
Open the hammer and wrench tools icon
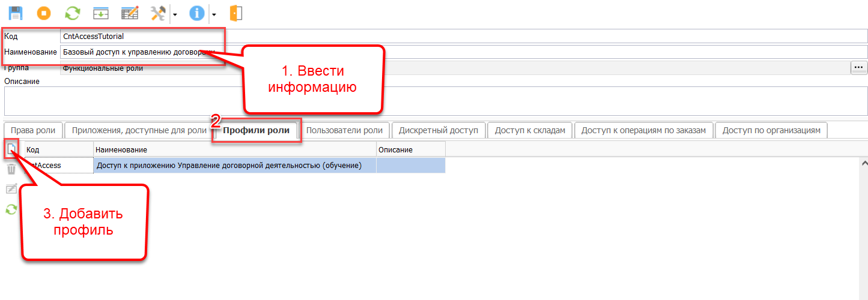(159, 13)
